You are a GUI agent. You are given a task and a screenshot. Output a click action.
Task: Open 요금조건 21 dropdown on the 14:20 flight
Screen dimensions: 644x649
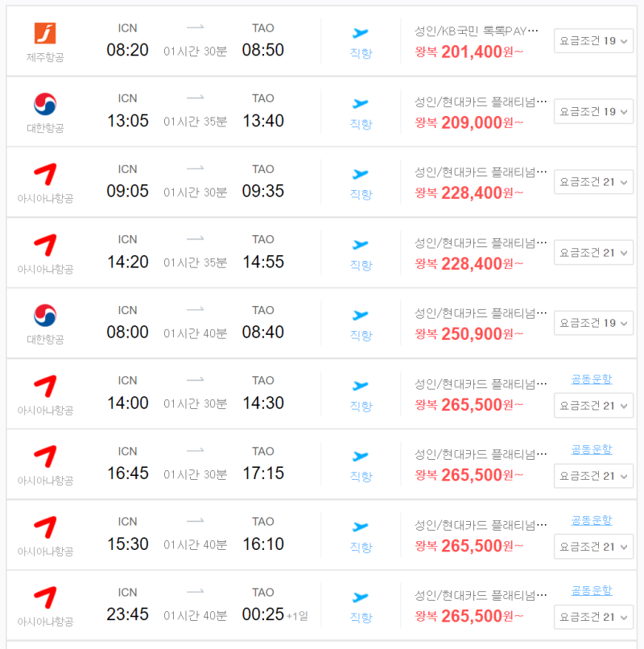[593, 253]
